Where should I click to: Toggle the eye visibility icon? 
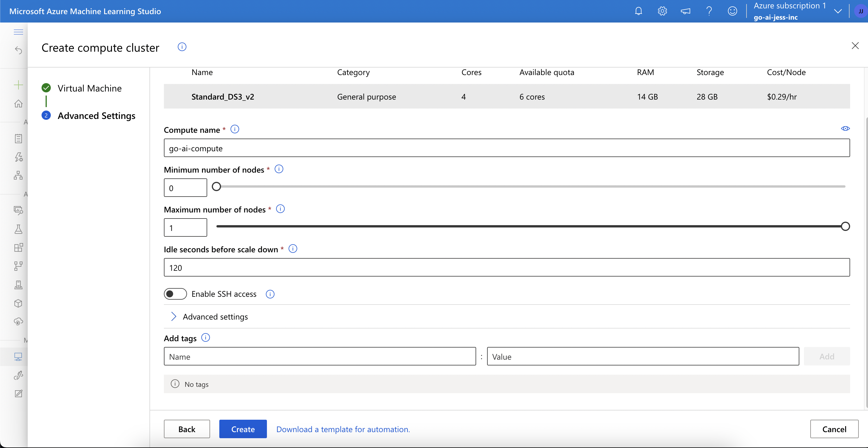coord(845,128)
